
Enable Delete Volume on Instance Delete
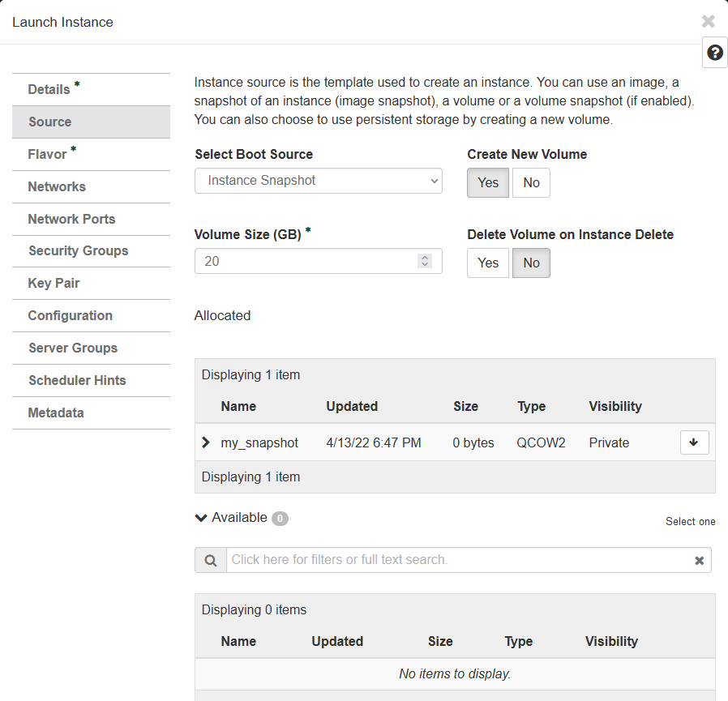(488, 263)
